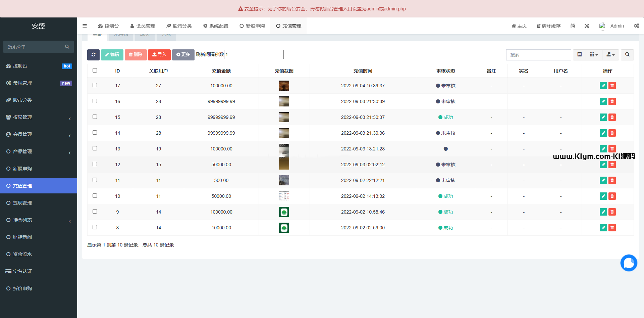Click the green edit icon for record 17
Viewport: 644px width, 318px height.
pos(603,86)
